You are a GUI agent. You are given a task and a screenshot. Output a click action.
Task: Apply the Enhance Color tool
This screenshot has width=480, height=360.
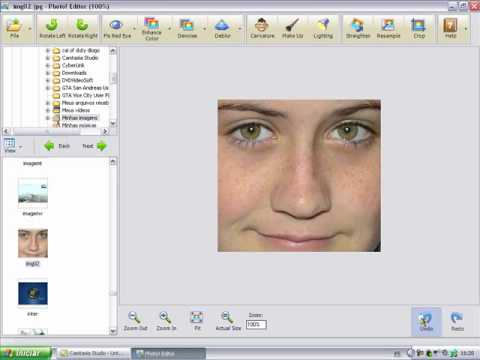pos(152,29)
